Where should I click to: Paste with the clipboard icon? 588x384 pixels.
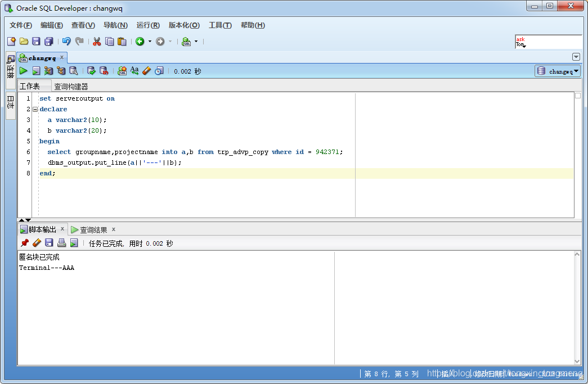tap(122, 41)
